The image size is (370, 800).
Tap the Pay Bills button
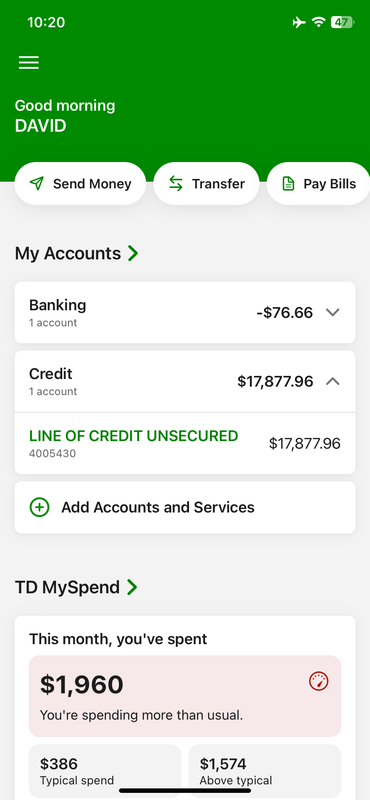(x=318, y=184)
